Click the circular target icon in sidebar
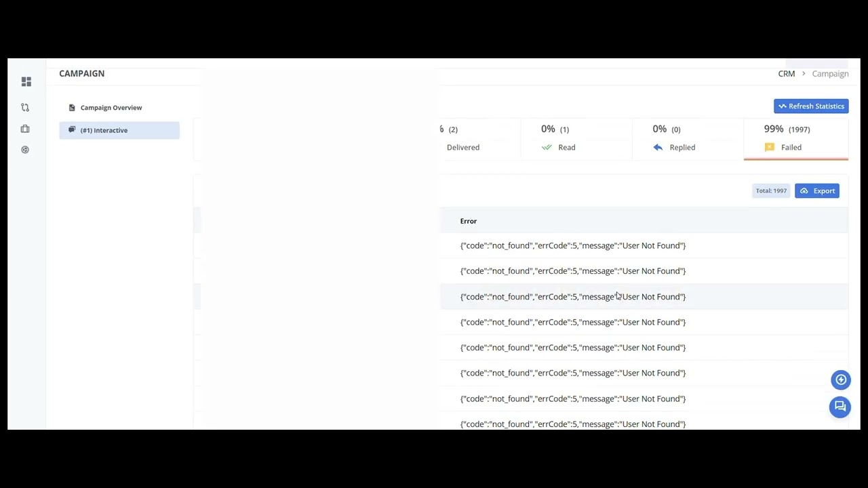The height and width of the screenshot is (488, 868). point(25,150)
